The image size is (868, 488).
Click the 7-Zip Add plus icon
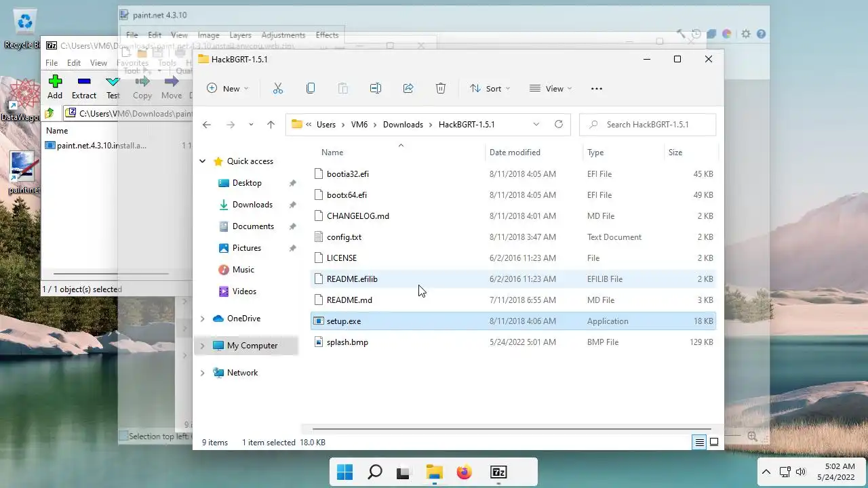point(56,81)
